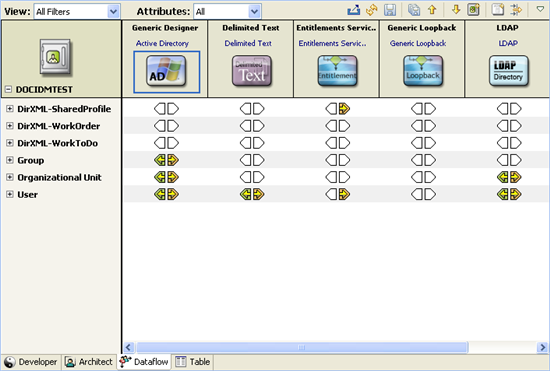Click the yellow down arrow toolbar icon
This screenshot has width=550, height=371.
point(456,10)
